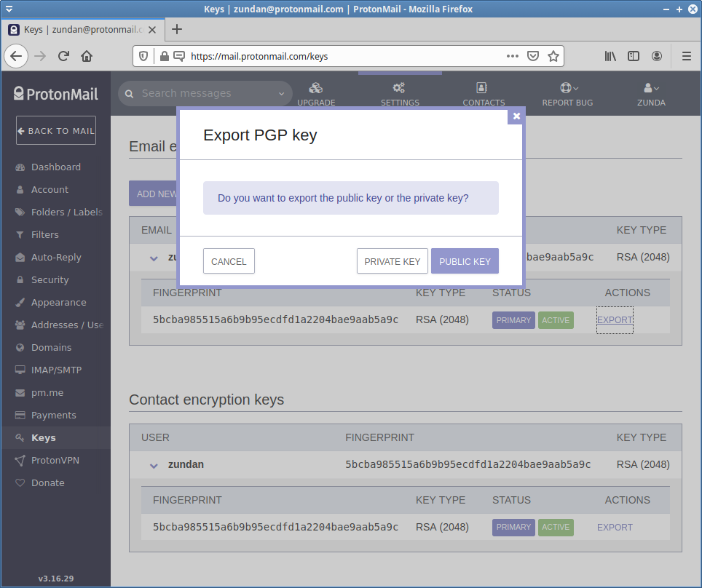
Task: Click the site security padlock icon
Action: 165,56
